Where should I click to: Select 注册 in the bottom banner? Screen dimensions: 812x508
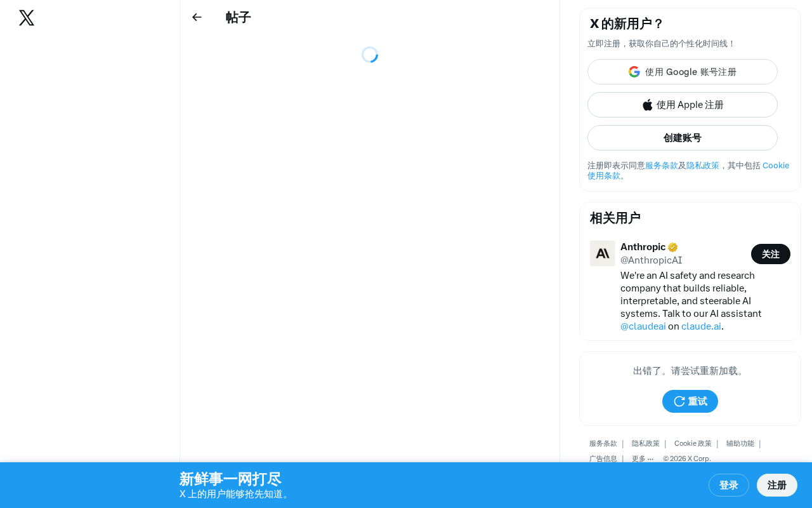pyautogui.click(x=777, y=485)
